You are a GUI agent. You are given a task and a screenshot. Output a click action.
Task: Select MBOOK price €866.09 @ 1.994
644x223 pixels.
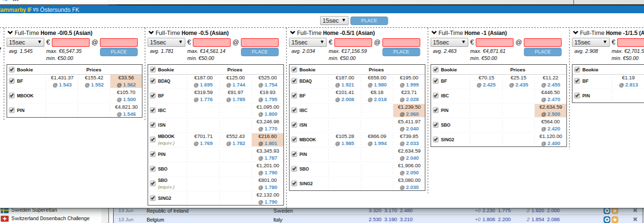tap(377, 140)
